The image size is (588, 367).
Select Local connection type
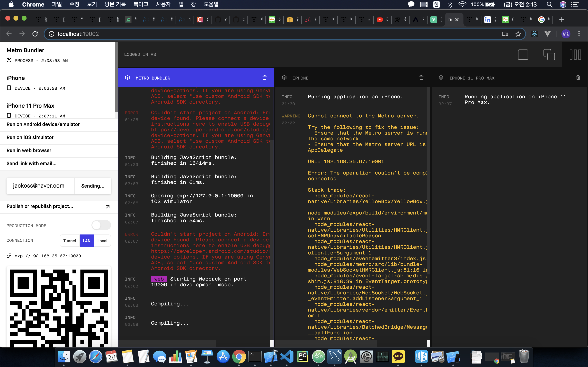point(102,241)
